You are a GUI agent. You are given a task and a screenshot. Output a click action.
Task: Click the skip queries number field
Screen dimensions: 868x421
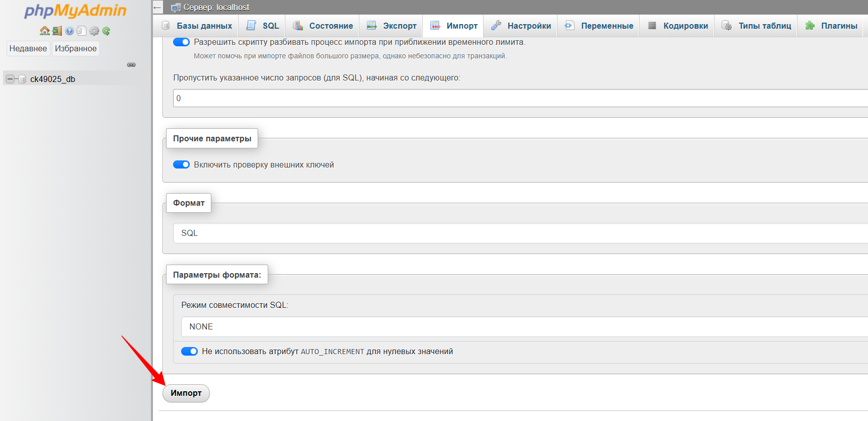[x=520, y=98]
